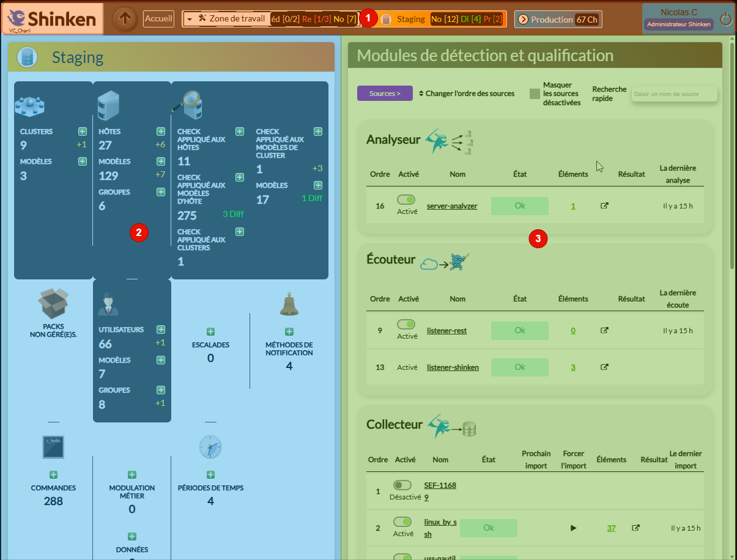The height and width of the screenshot is (560, 737).
Task: Add a new cluster with plus icon
Action: pyautogui.click(x=83, y=131)
